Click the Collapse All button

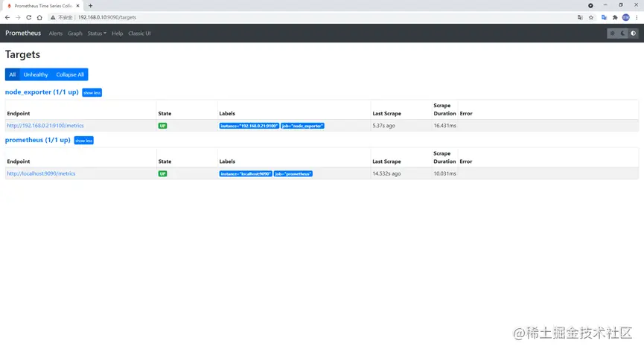[x=70, y=74]
